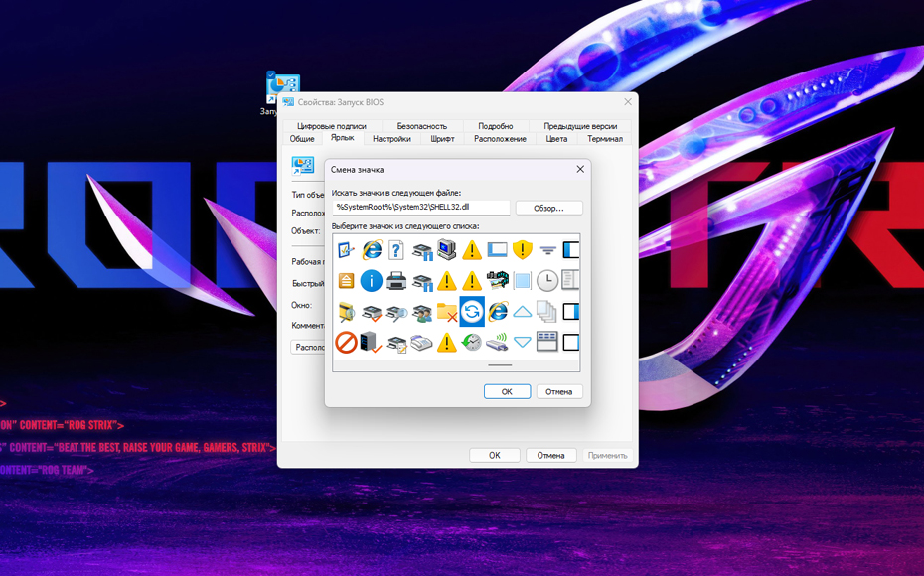Switch to the Безопасность tab
This screenshot has width=924, height=576.
tap(422, 126)
